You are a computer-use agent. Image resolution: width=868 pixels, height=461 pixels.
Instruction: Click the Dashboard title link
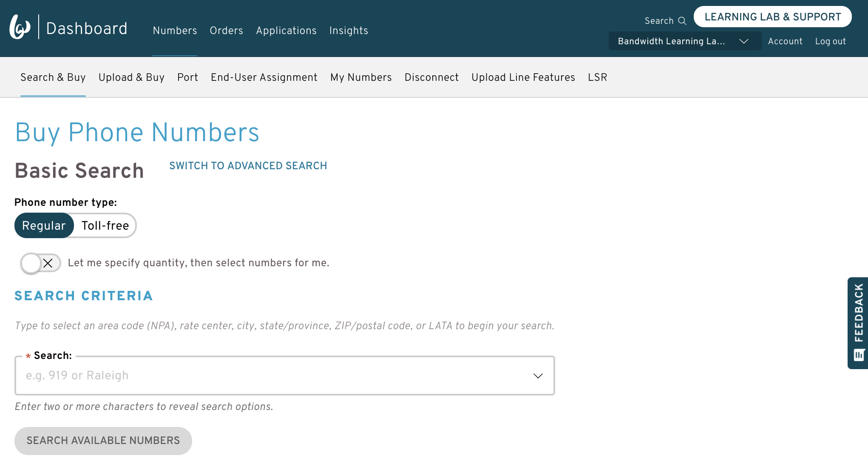[x=87, y=28]
